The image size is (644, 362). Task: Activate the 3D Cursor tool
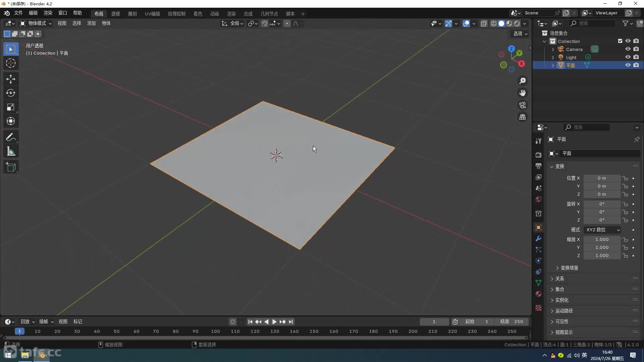(x=11, y=63)
